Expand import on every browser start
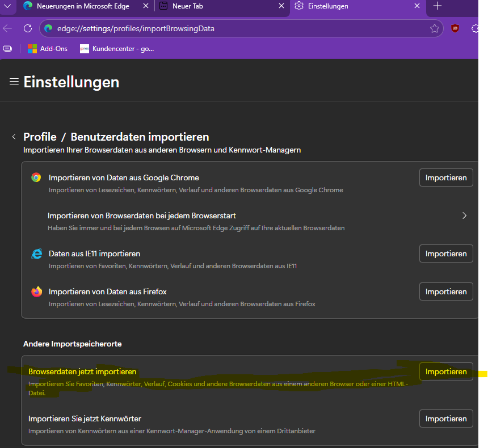This screenshot has width=488, height=448. click(x=464, y=215)
